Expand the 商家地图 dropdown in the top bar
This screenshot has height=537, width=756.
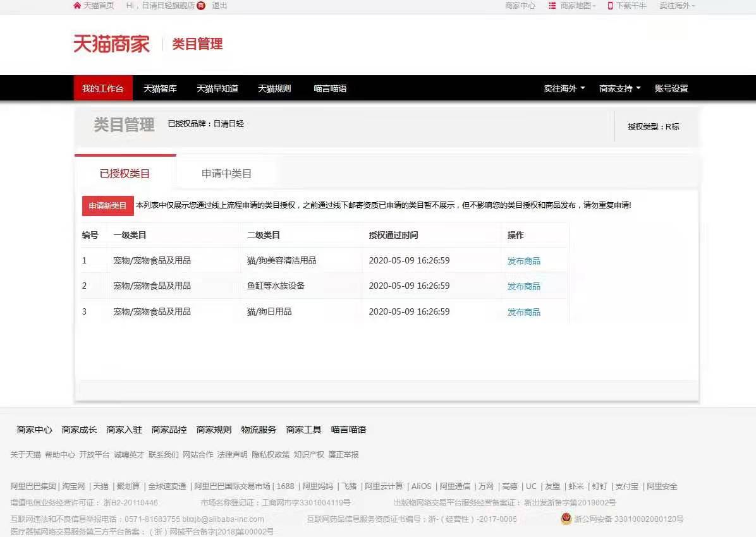click(x=578, y=5)
